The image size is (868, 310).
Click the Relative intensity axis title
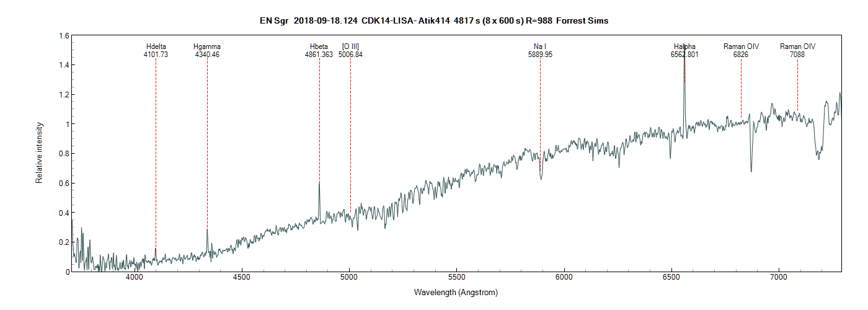click(x=39, y=153)
